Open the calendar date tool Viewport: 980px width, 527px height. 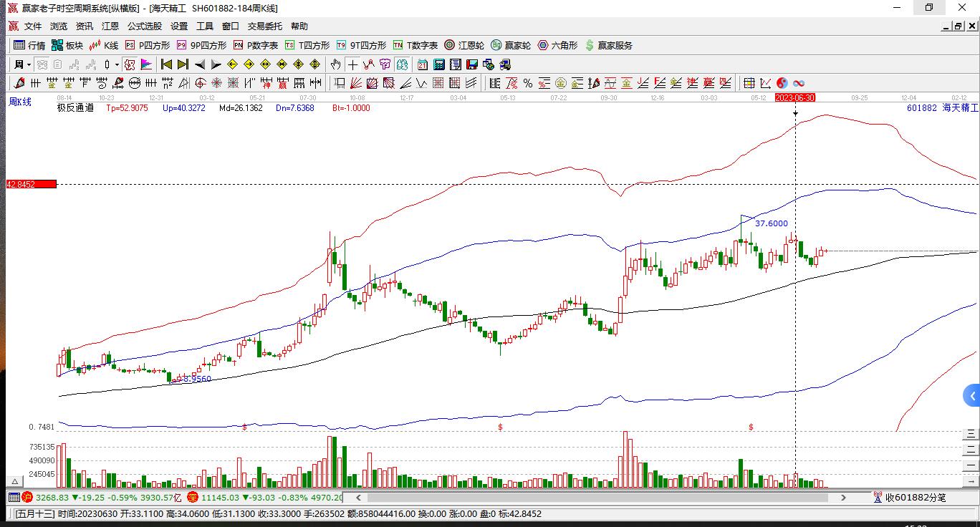point(423,64)
